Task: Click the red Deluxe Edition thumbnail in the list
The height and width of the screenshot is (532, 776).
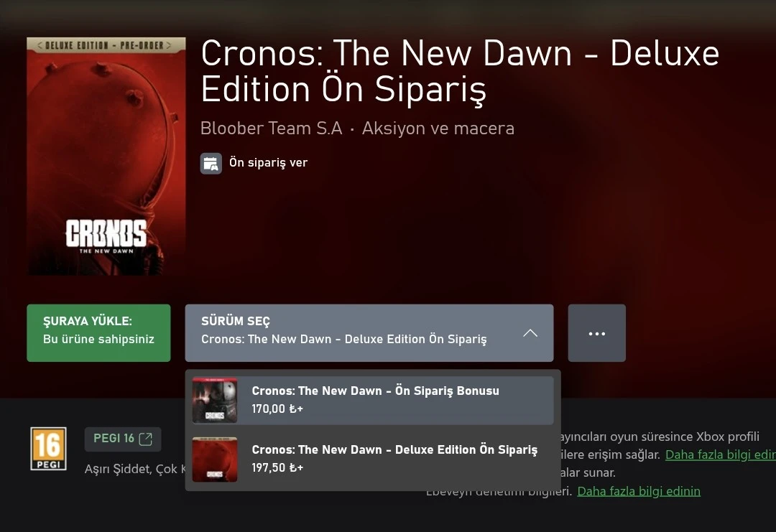Action: pos(215,459)
